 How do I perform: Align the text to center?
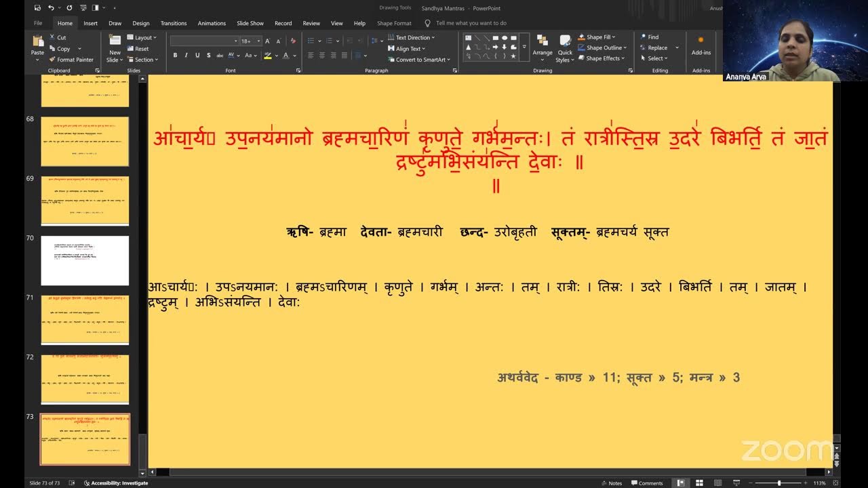click(x=321, y=56)
